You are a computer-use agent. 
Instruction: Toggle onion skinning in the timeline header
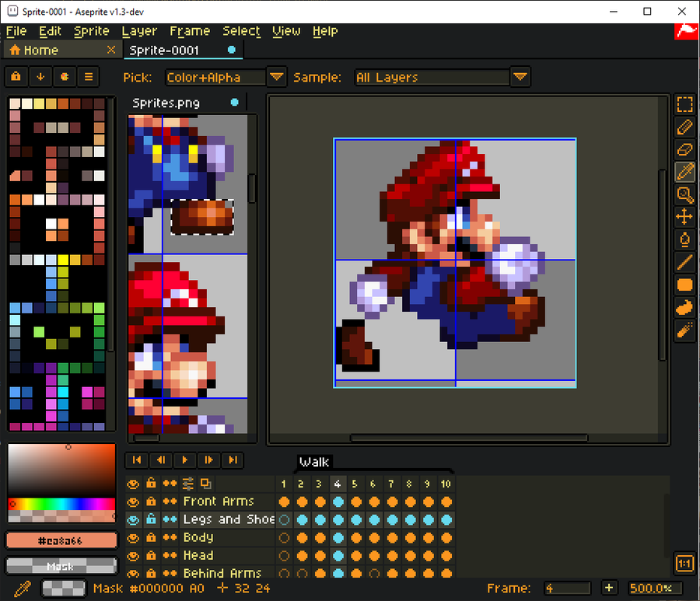coord(206,484)
